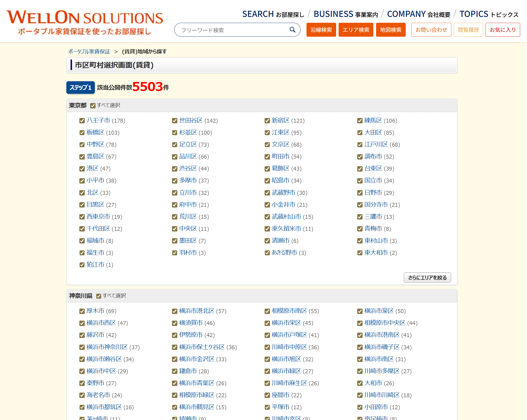527x420 pixels.
Task: Click the magnifier search icon
Action: pyautogui.click(x=292, y=30)
